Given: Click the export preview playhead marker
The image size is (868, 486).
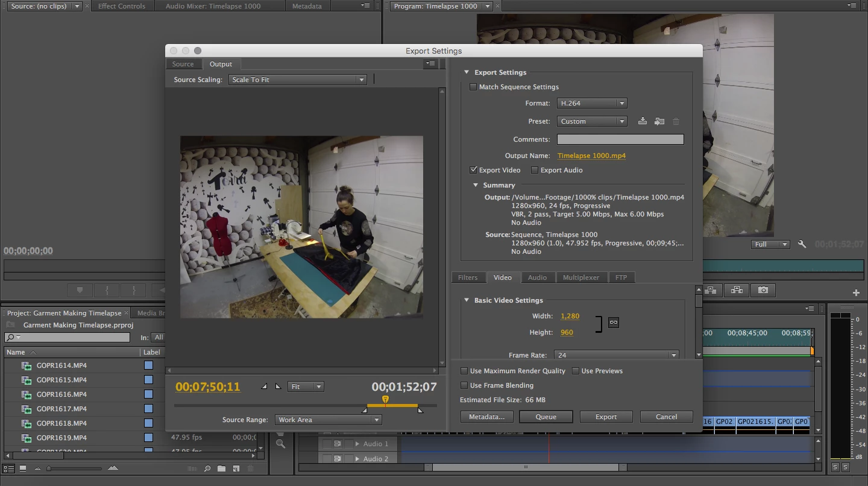Looking at the screenshot, I should point(385,399).
